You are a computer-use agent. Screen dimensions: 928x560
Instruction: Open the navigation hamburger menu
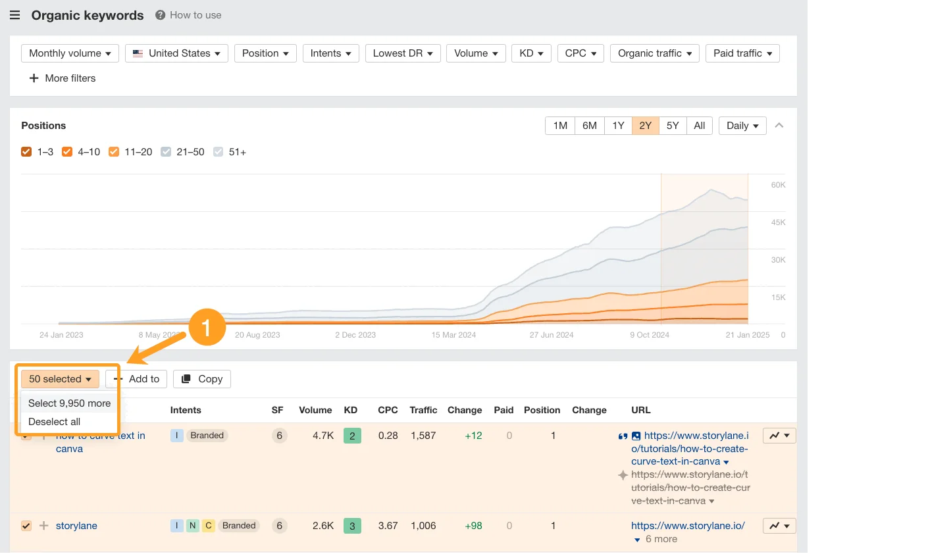(14, 14)
